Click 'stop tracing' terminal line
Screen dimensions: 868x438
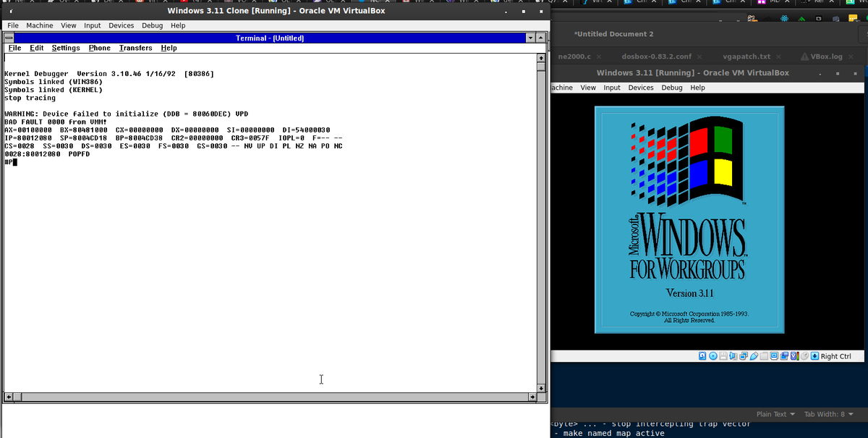[30, 98]
